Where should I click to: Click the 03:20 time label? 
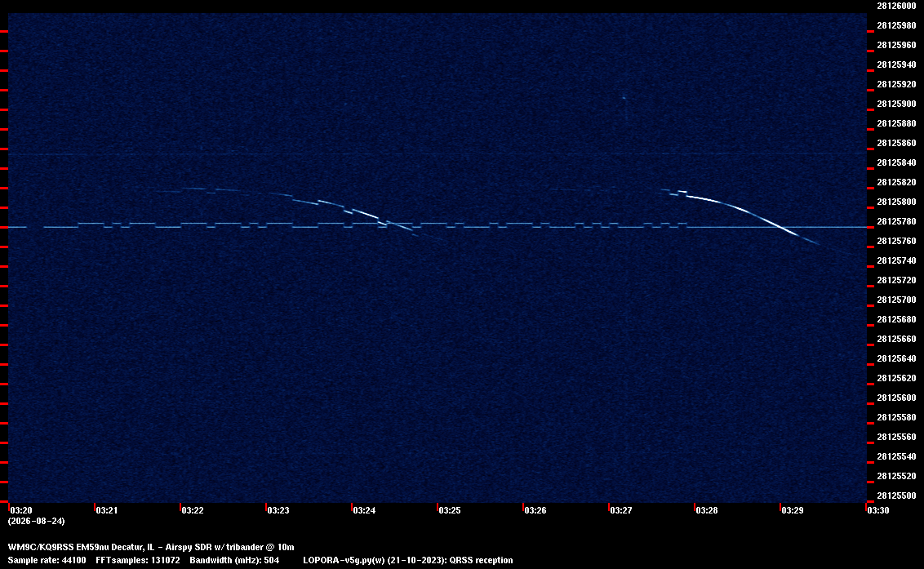[21, 510]
